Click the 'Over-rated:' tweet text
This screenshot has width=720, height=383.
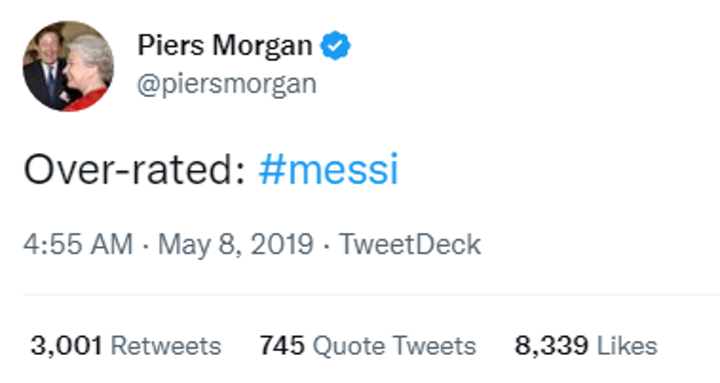point(135,169)
